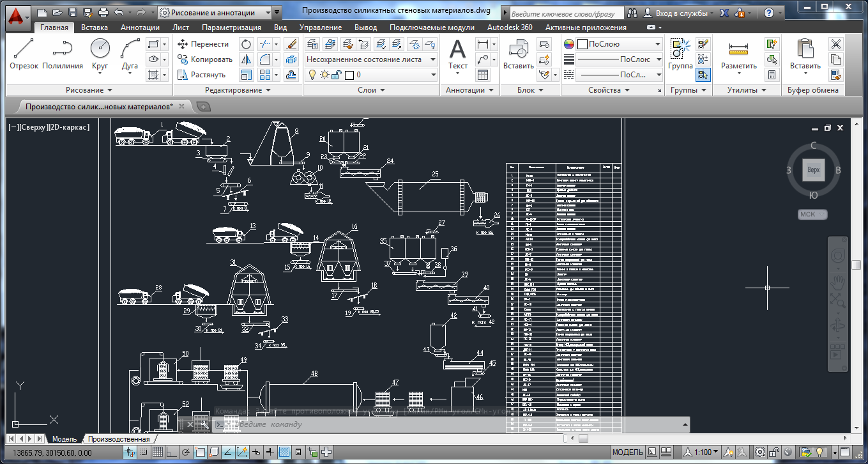This screenshot has width=868, height=464.
Task: Switch to the Производственная layout tab
Action: tap(119, 439)
